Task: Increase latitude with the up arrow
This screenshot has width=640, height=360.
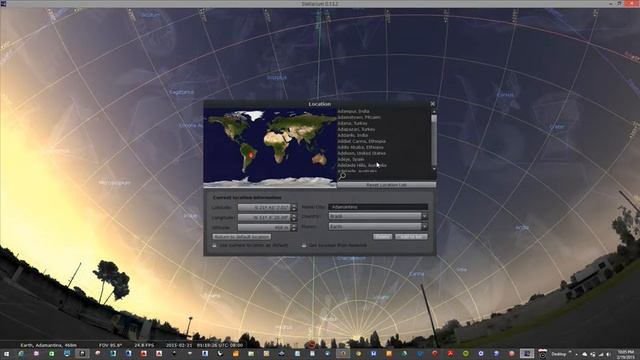Action: pos(294,206)
